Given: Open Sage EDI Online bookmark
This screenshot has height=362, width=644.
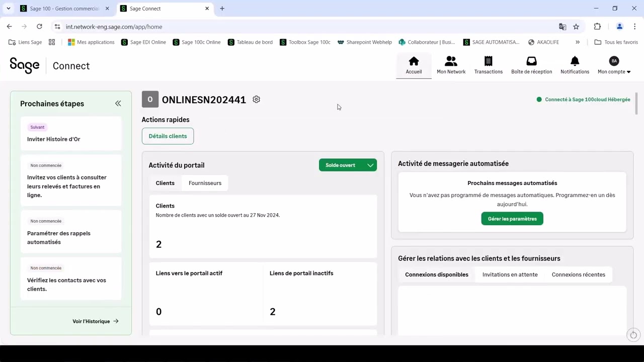Looking at the screenshot, I should [143, 42].
